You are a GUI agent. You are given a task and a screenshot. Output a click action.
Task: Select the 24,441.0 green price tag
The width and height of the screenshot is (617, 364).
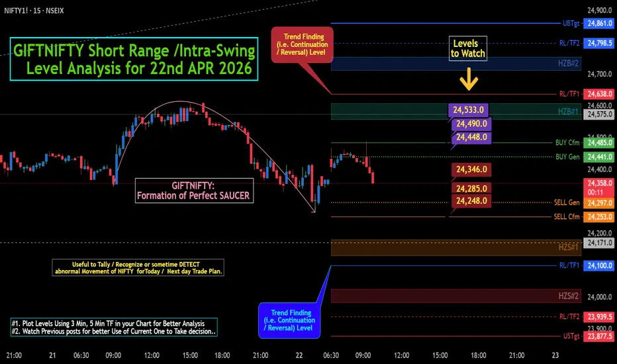click(x=599, y=157)
